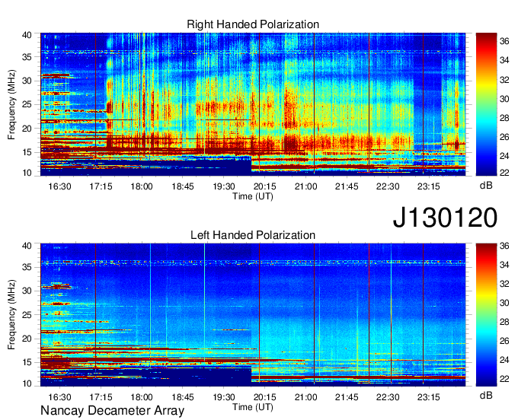518x420 pixels.
Task: Click 25 MHz tick of Left Handed plot
Action: pos(27,315)
